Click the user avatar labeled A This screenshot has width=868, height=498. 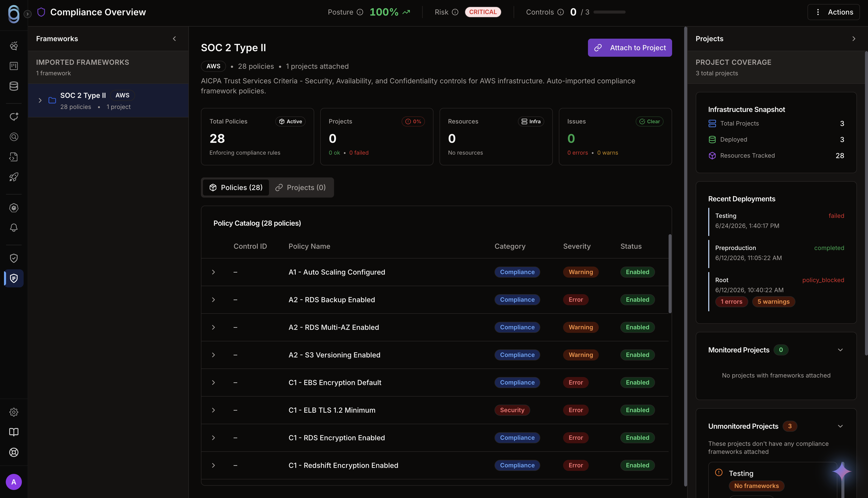[14, 482]
